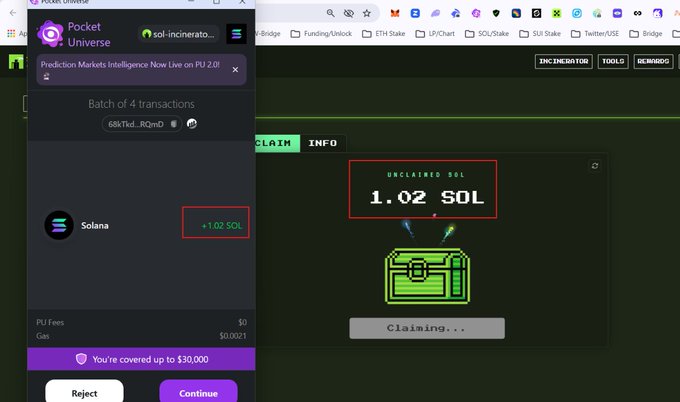This screenshot has height=402, width=680.
Task: Click the blue Z extension icon
Action: click(x=415, y=13)
